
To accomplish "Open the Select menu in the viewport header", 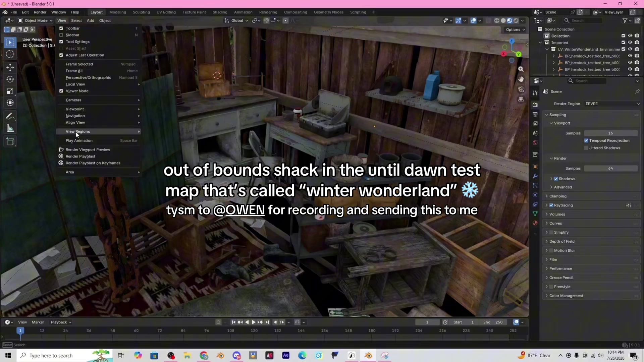I will 76,21.
